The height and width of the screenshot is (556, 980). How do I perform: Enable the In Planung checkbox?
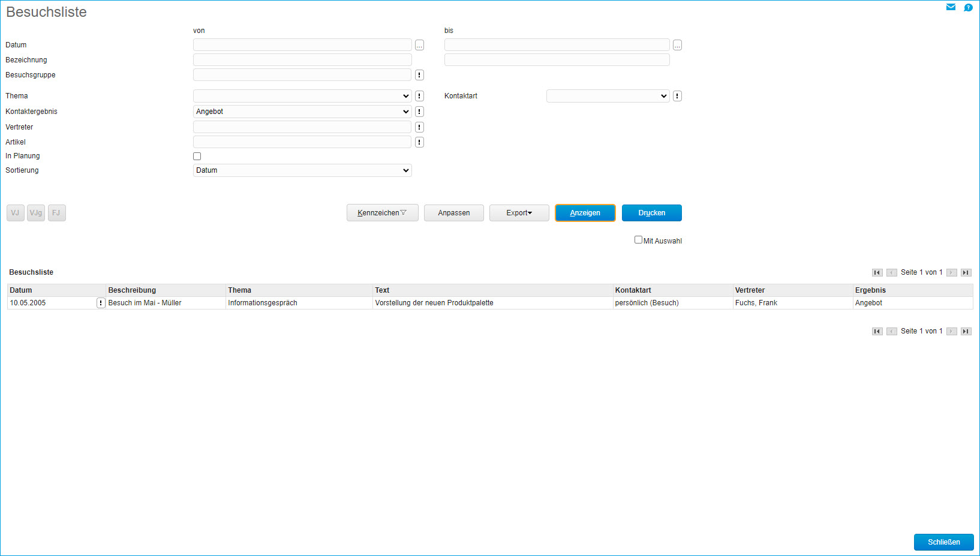(197, 157)
